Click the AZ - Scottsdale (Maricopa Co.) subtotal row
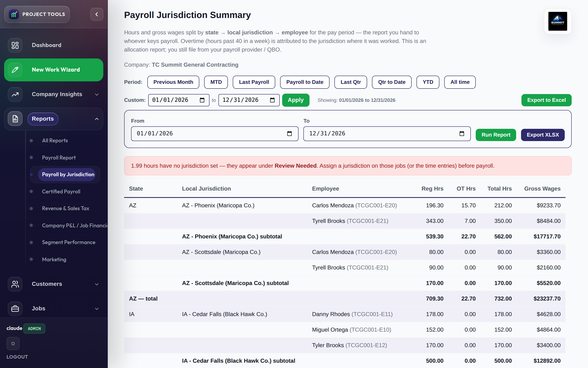This screenshot has width=588, height=368. [345, 283]
